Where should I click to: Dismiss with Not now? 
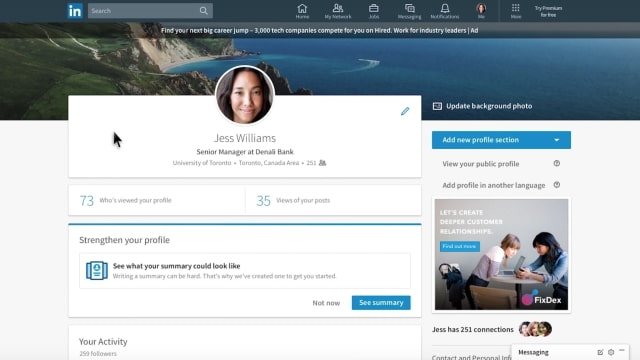point(326,303)
